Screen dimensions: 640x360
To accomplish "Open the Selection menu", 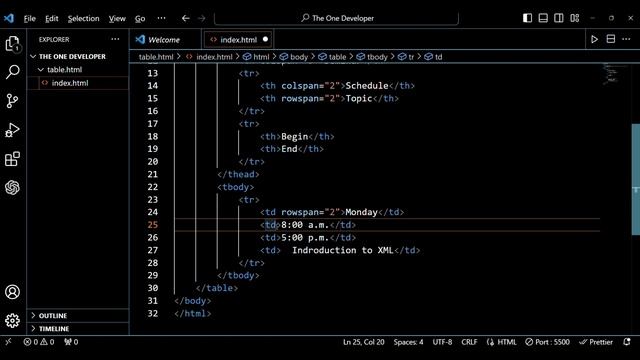I will pos(84,18).
